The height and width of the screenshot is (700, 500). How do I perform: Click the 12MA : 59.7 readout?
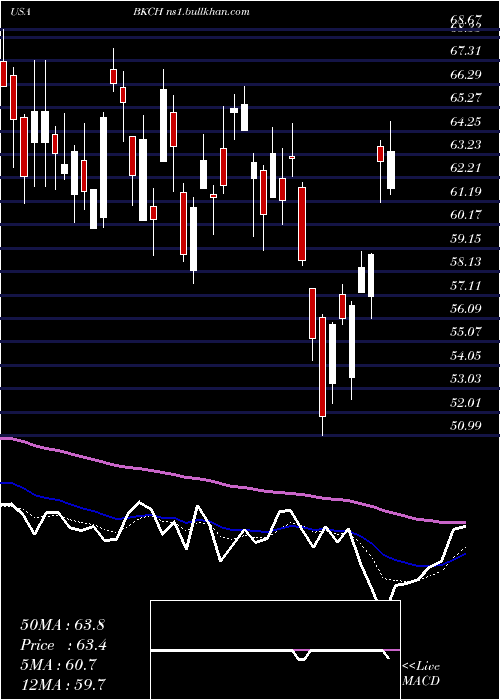(62, 685)
